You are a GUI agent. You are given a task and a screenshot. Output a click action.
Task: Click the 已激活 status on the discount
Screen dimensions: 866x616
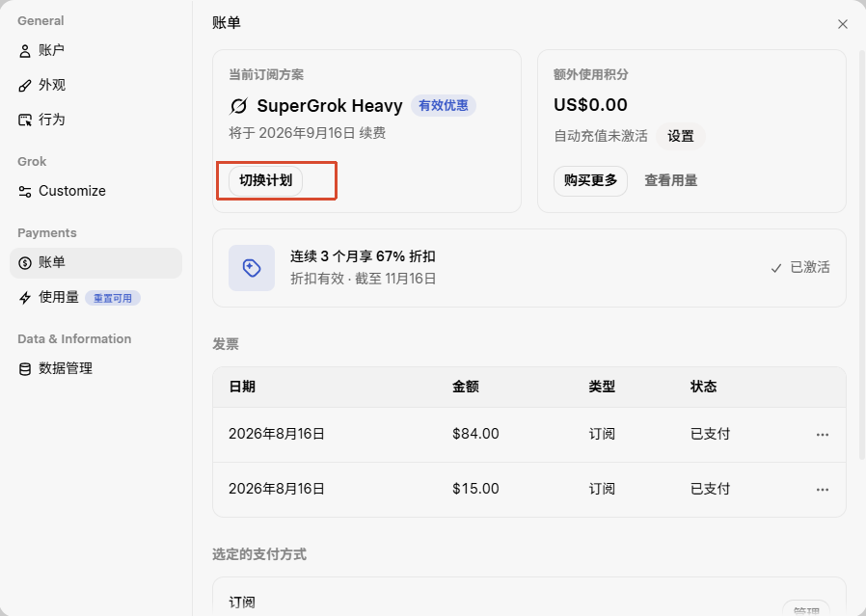pos(800,268)
